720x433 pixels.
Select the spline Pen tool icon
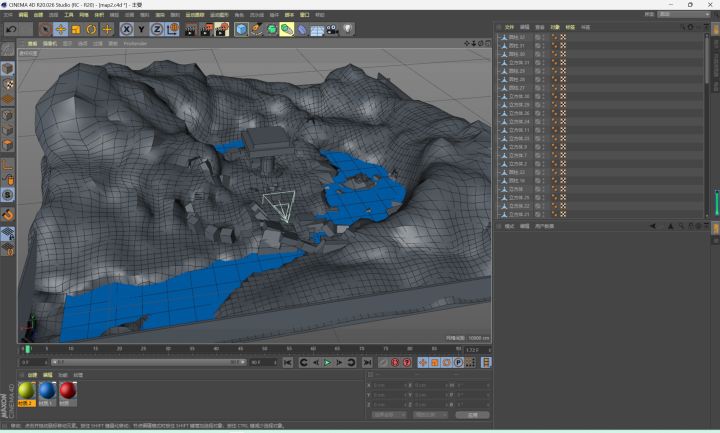pyautogui.click(x=257, y=29)
